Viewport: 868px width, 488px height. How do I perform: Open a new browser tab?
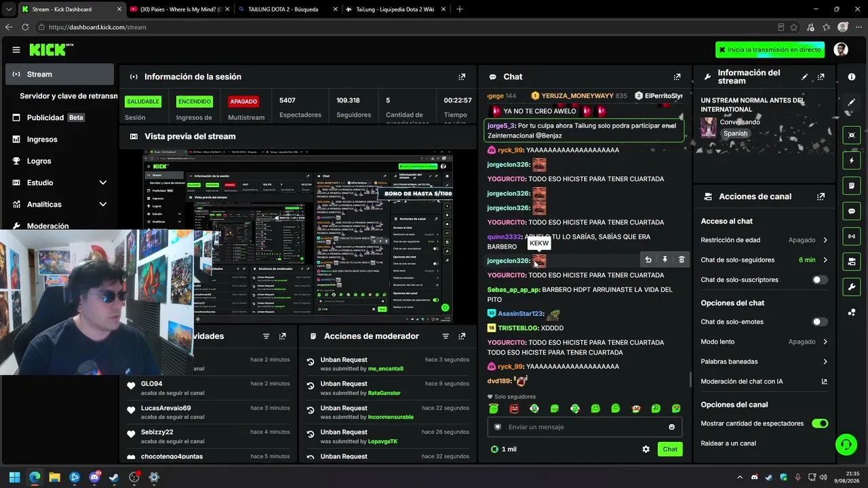(x=460, y=9)
